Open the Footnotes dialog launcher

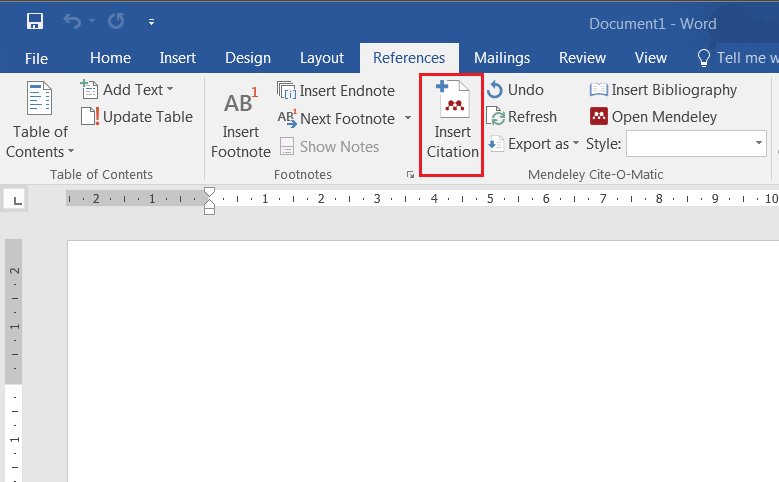tap(410, 175)
